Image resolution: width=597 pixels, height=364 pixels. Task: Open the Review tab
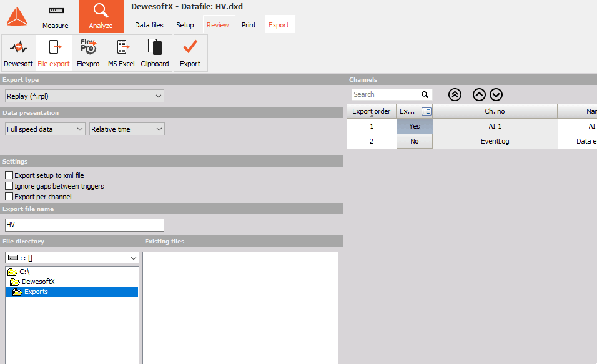click(218, 25)
